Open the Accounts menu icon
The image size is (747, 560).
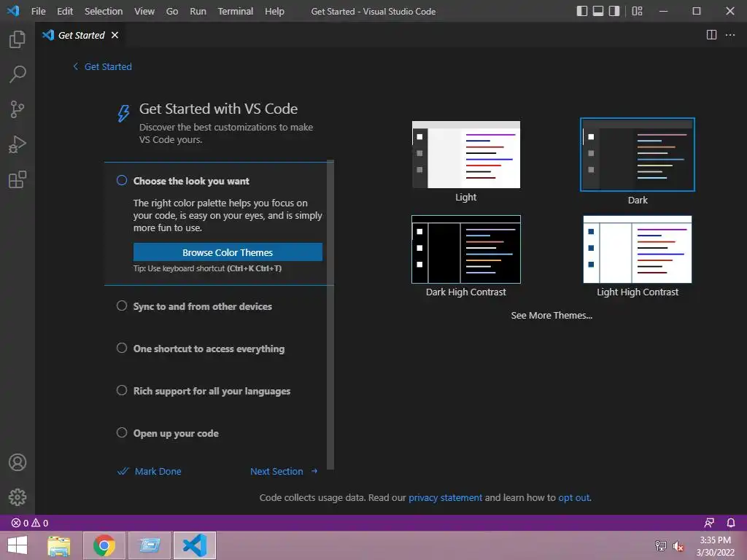tap(18, 462)
